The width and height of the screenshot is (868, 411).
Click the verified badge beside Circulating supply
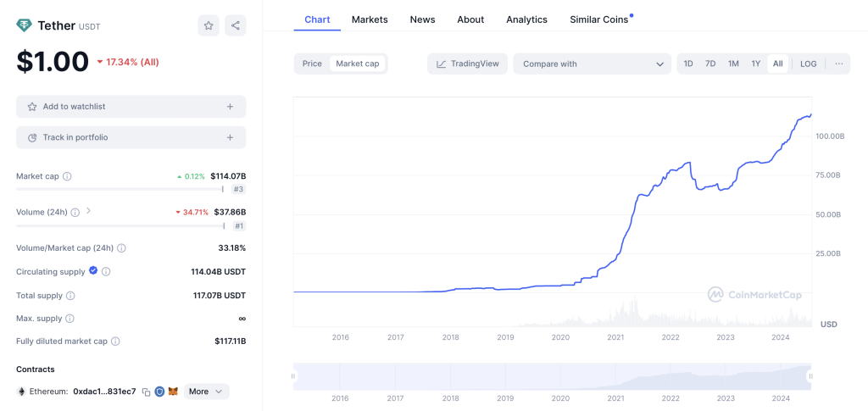click(93, 271)
